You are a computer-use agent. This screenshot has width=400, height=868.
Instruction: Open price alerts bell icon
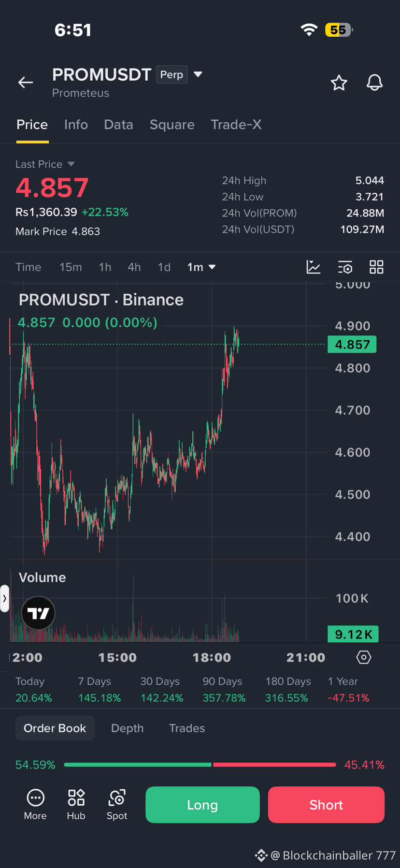click(374, 83)
